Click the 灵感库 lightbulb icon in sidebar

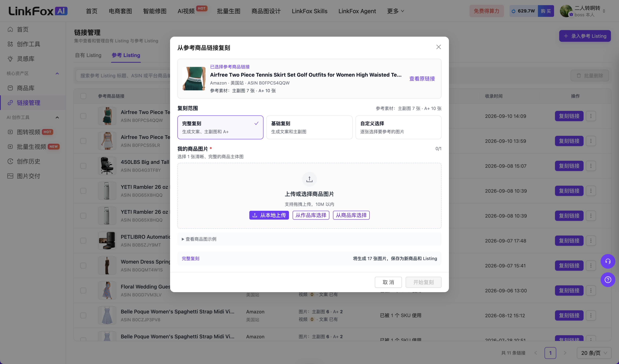point(10,59)
